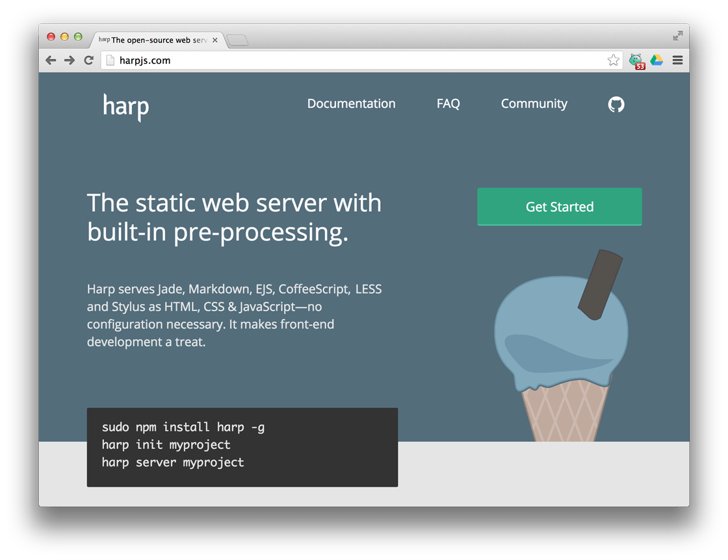Select FAQ in the site navigation
This screenshot has width=728, height=560.
tap(448, 104)
